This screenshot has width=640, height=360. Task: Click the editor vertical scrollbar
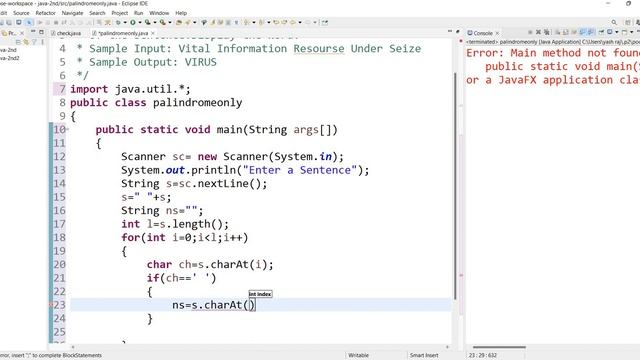coord(455,186)
